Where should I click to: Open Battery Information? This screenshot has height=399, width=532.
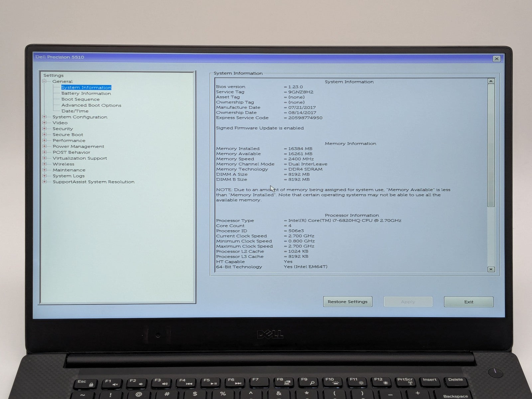(86, 93)
